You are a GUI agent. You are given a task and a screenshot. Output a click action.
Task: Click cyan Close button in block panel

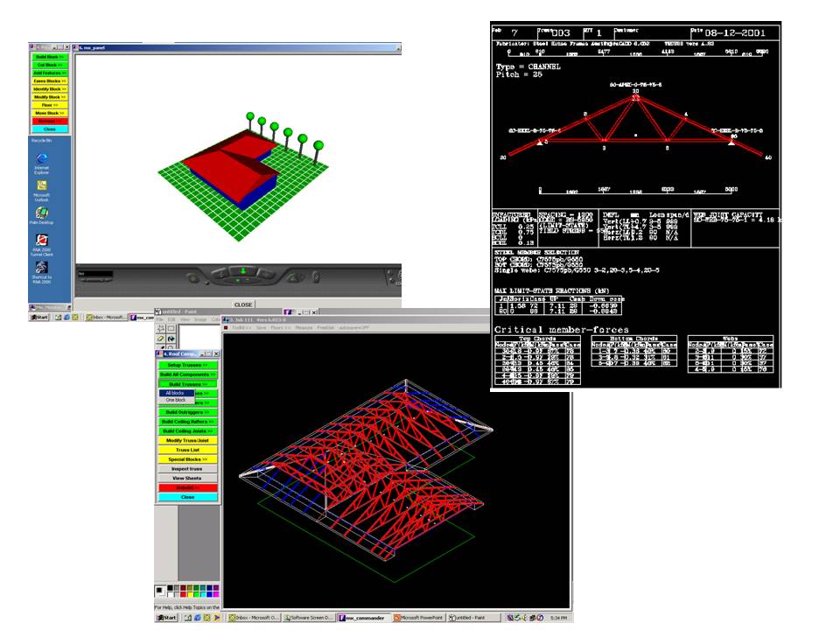tap(50, 129)
